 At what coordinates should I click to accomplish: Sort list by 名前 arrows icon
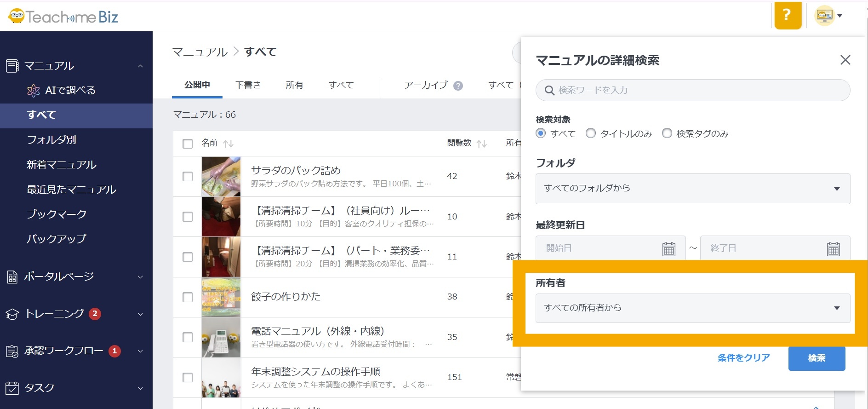[228, 144]
